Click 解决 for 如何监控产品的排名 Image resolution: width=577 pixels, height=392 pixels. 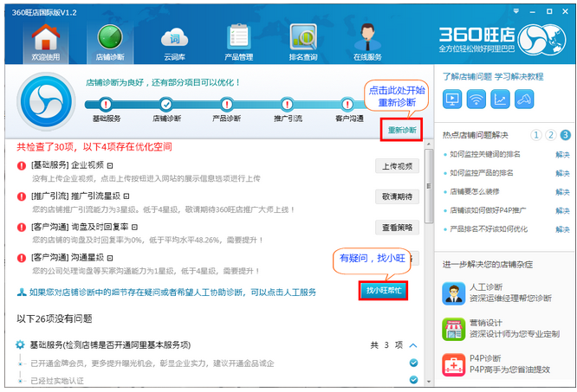click(x=562, y=173)
